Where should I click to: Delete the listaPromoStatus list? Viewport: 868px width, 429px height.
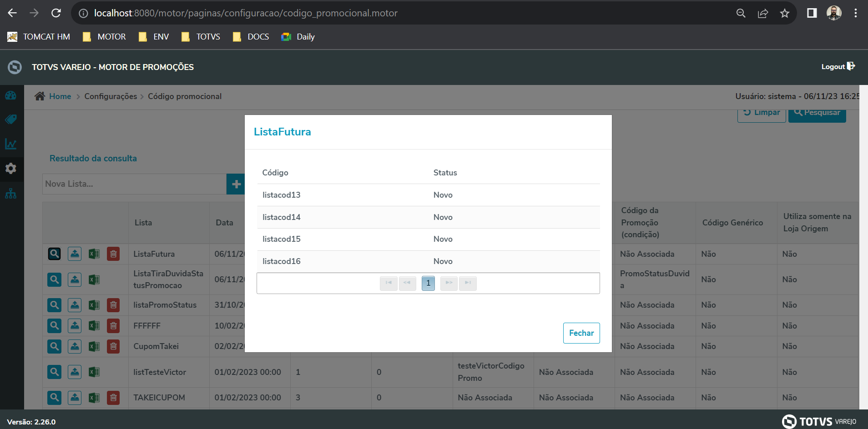click(x=113, y=304)
